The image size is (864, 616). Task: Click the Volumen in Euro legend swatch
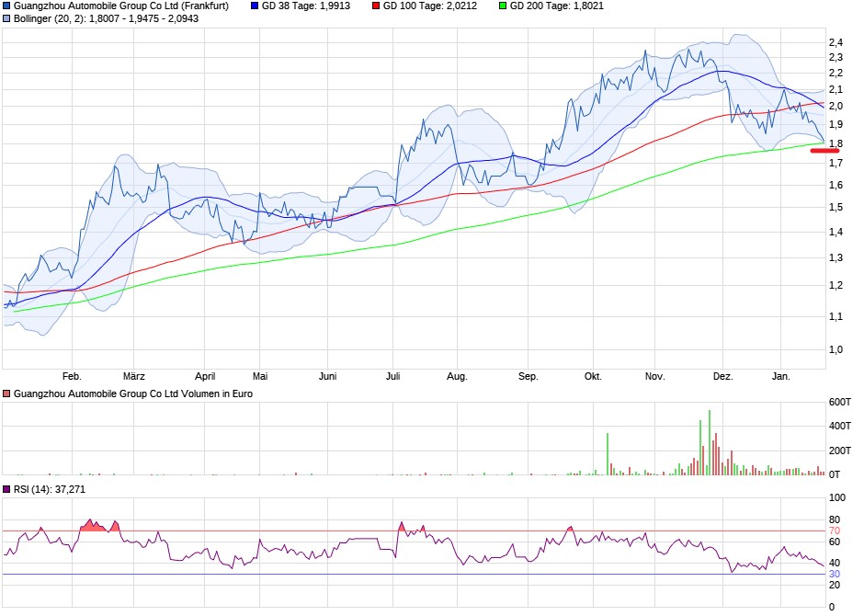(7, 394)
